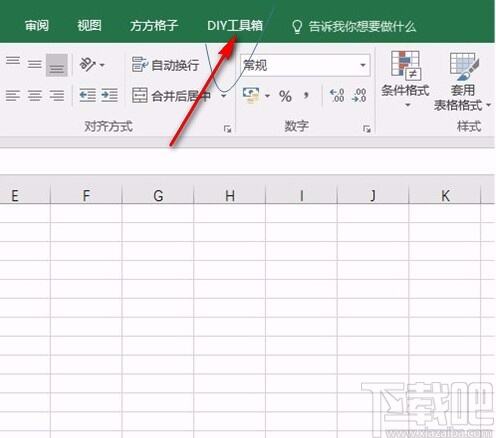Align text to the left
The image size is (496, 438).
(13, 96)
